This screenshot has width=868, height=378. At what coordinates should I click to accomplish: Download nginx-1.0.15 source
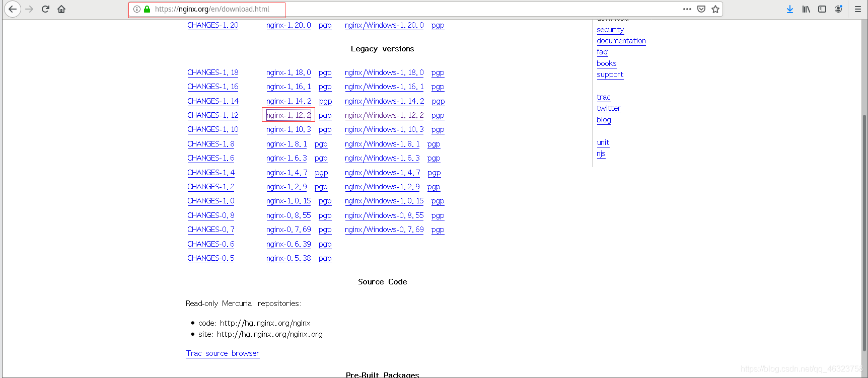point(288,201)
